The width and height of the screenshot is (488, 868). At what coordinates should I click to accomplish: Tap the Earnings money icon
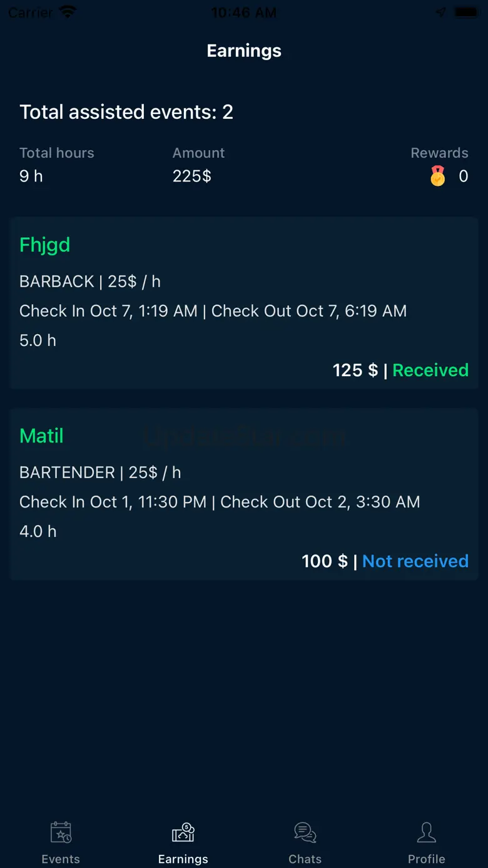(x=183, y=832)
